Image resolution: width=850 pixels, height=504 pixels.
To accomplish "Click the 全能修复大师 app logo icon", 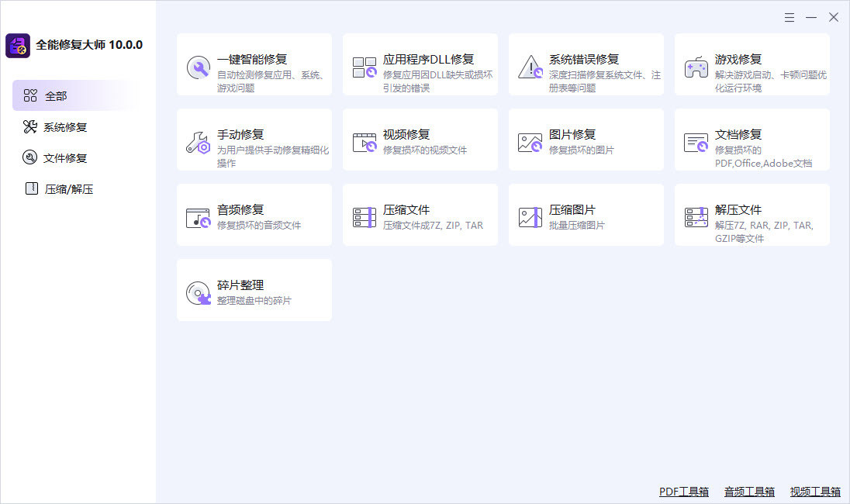I will coord(18,46).
